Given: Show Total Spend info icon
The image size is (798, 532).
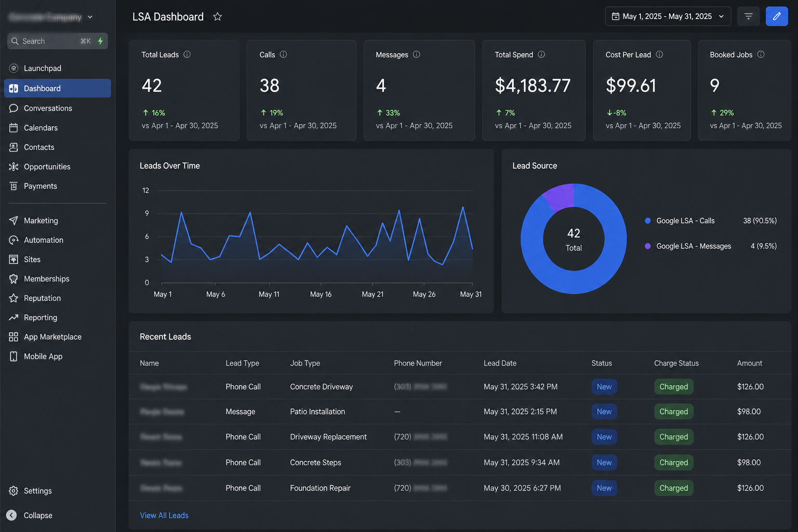Looking at the screenshot, I should (x=541, y=55).
